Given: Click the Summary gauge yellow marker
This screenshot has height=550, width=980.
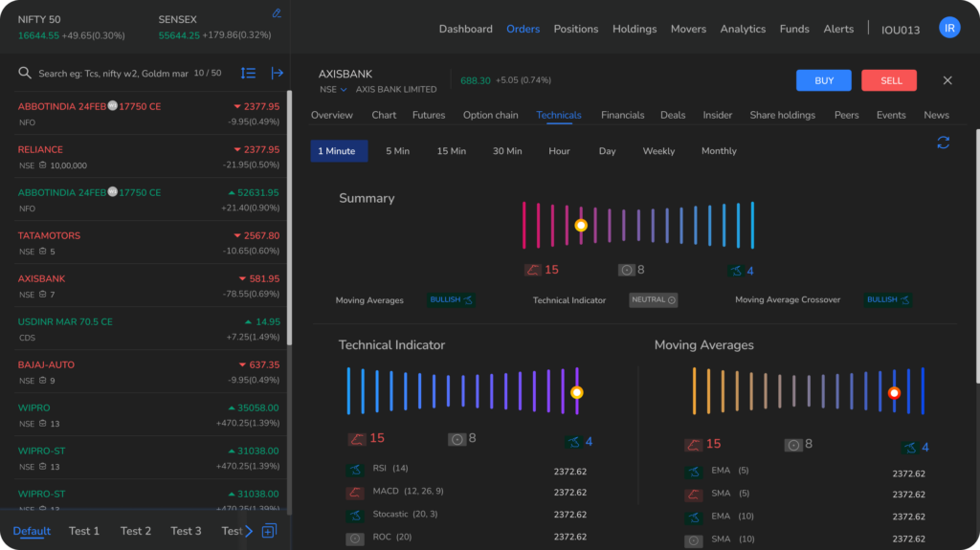Looking at the screenshot, I should coord(581,226).
